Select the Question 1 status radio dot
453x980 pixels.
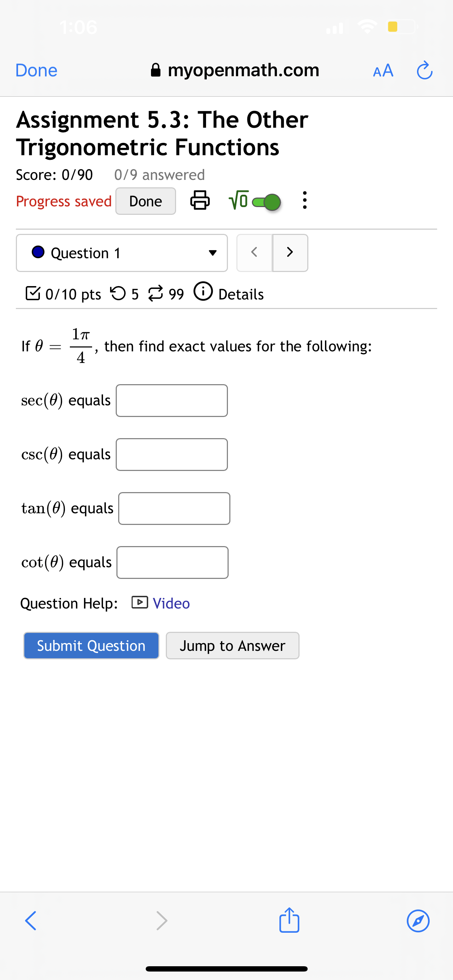[38, 252]
